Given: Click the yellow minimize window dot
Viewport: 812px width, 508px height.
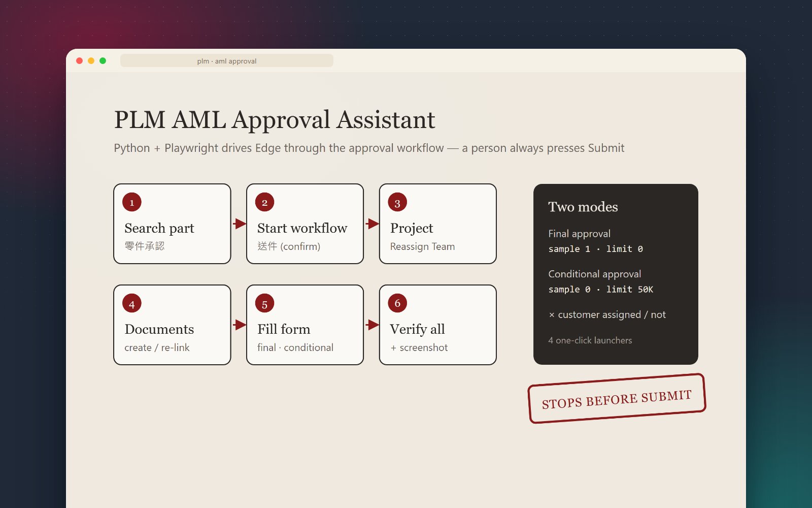Looking at the screenshot, I should 91,61.
